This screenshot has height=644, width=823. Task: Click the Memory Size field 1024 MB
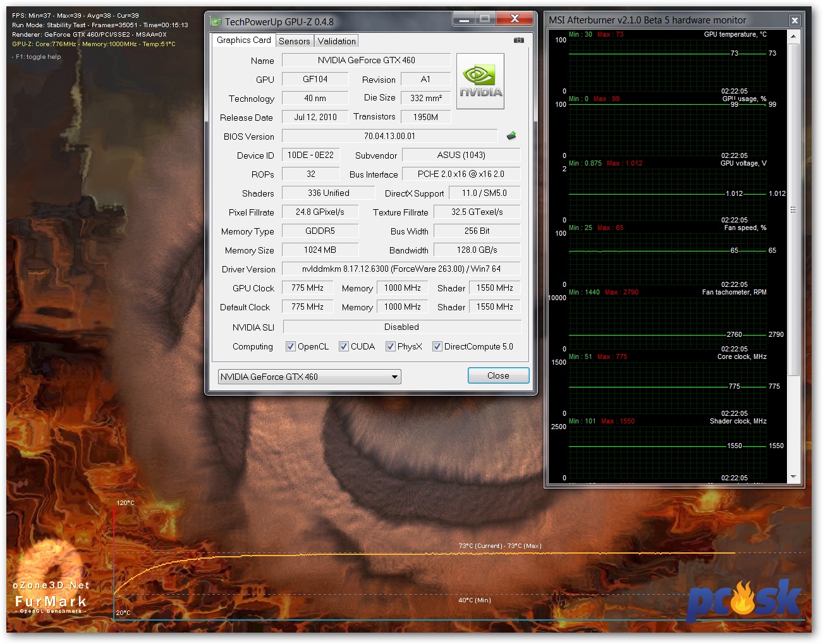320,250
